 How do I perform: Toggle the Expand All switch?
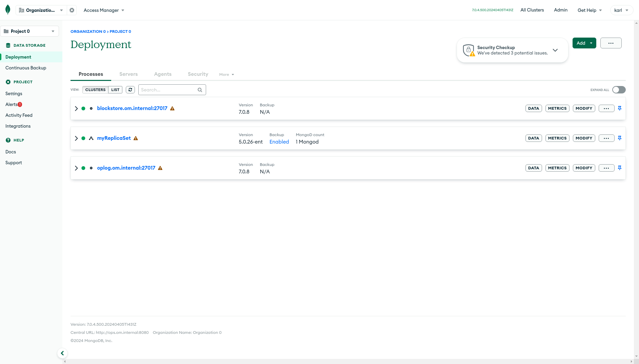coord(619,90)
